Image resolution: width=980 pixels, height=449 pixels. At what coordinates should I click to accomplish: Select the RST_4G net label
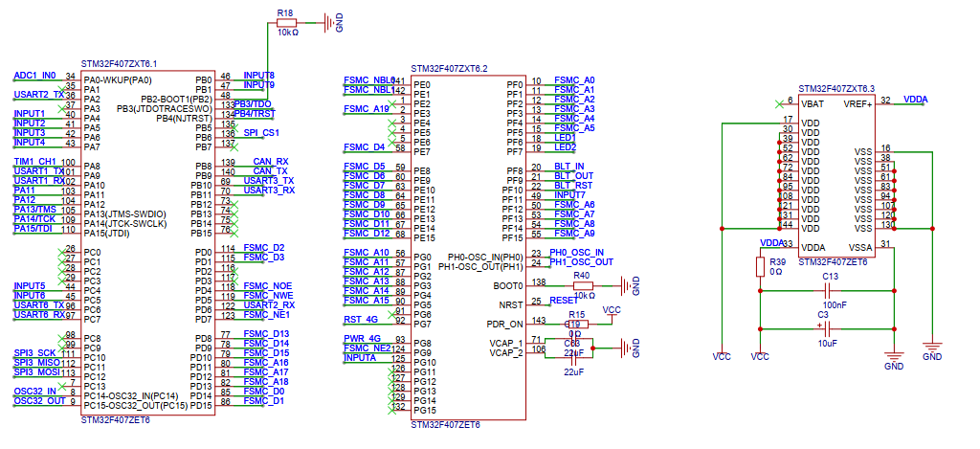[361, 320]
